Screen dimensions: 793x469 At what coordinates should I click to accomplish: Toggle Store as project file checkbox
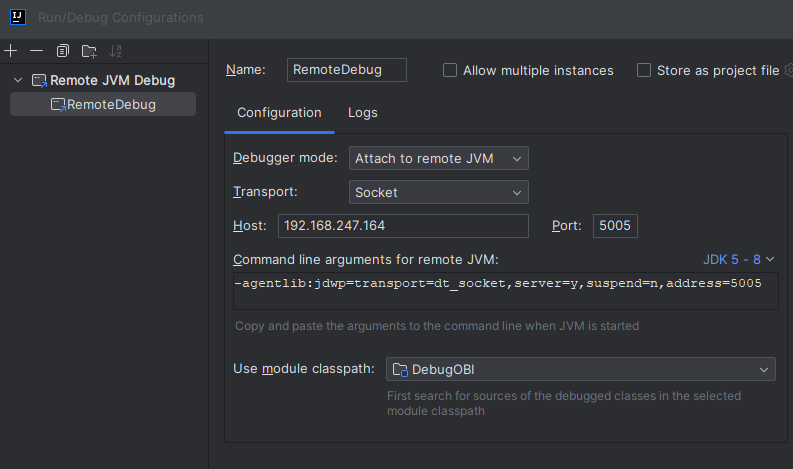tap(644, 70)
